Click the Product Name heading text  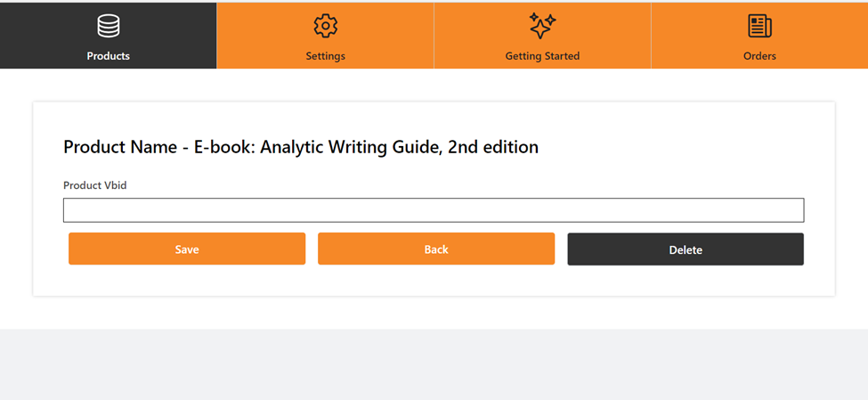click(120, 147)
